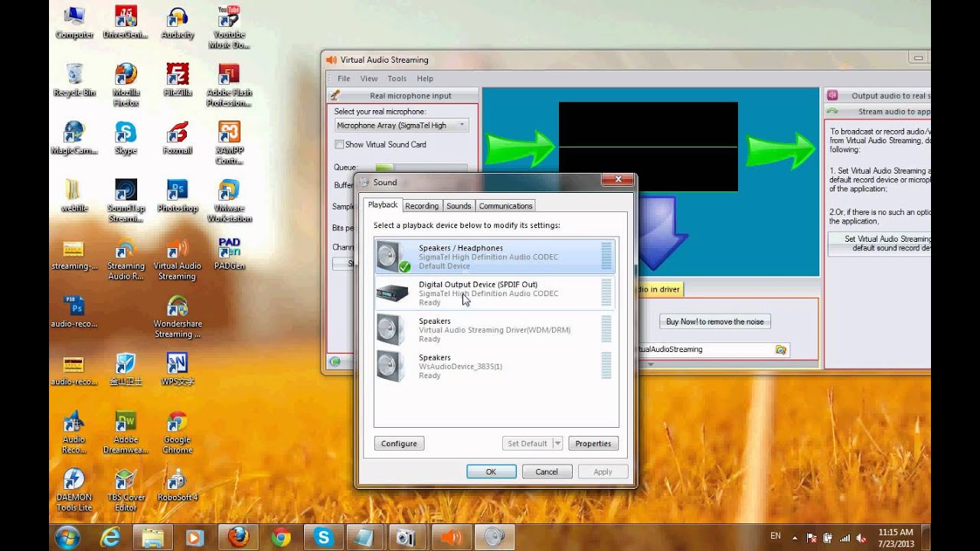The height and width of the screenshot is (551, 980).
Task: Expand the real microphone selection dropdown
Action: click(461, 126)
